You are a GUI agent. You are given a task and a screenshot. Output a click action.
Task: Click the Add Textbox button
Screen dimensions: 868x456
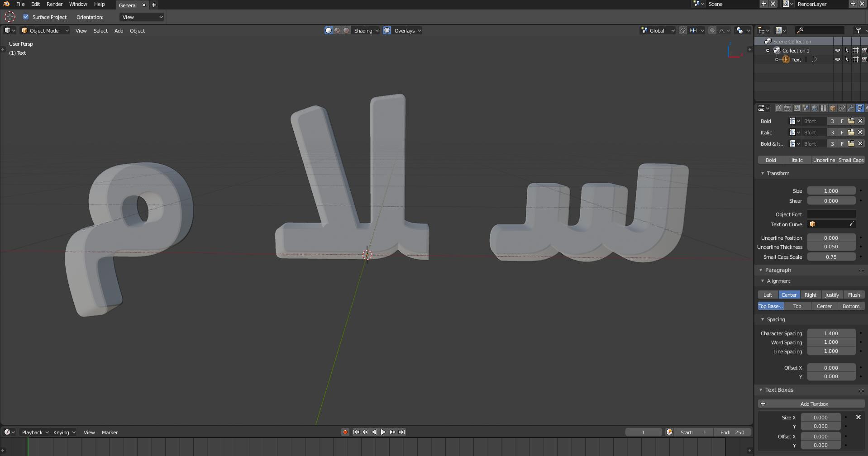point(814,404)
